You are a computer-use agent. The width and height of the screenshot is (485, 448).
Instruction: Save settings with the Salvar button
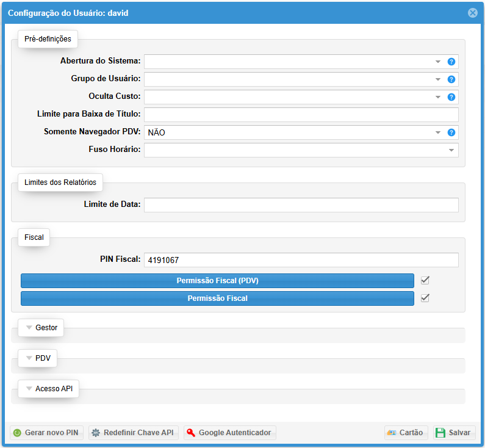pyautogui.click(x=454, y=433)
